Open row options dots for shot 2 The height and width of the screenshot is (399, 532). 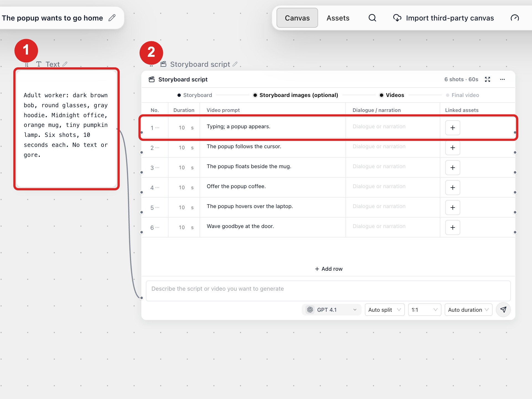pyautogui.click(x=157, y=148)
